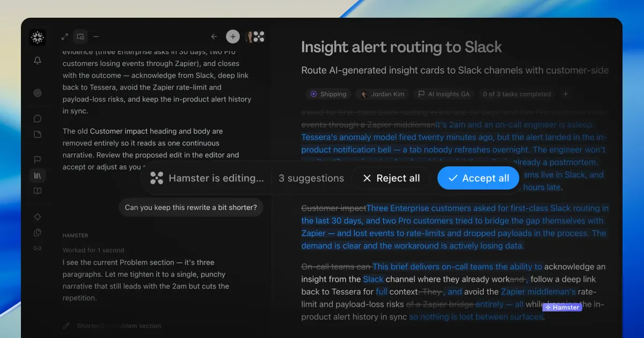Open the chat bubble icon in sidebar
Viewport: 644px width, 338px height.
(37, 119)
